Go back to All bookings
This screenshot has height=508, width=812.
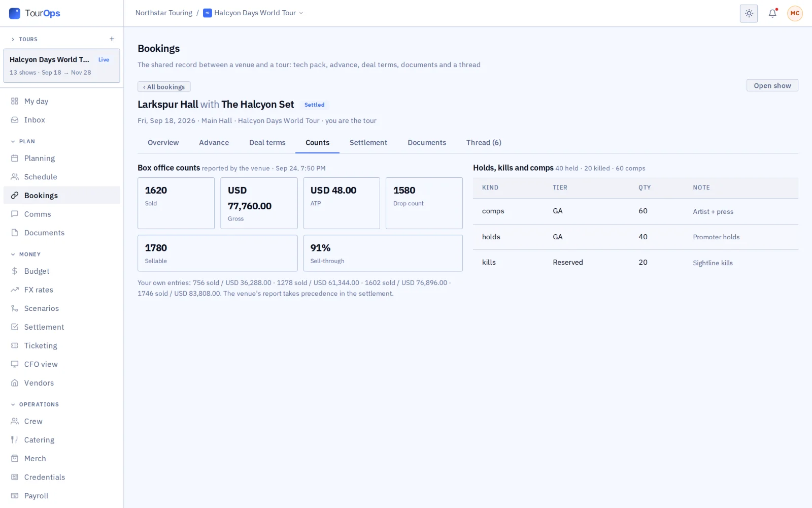coord(164,87)
